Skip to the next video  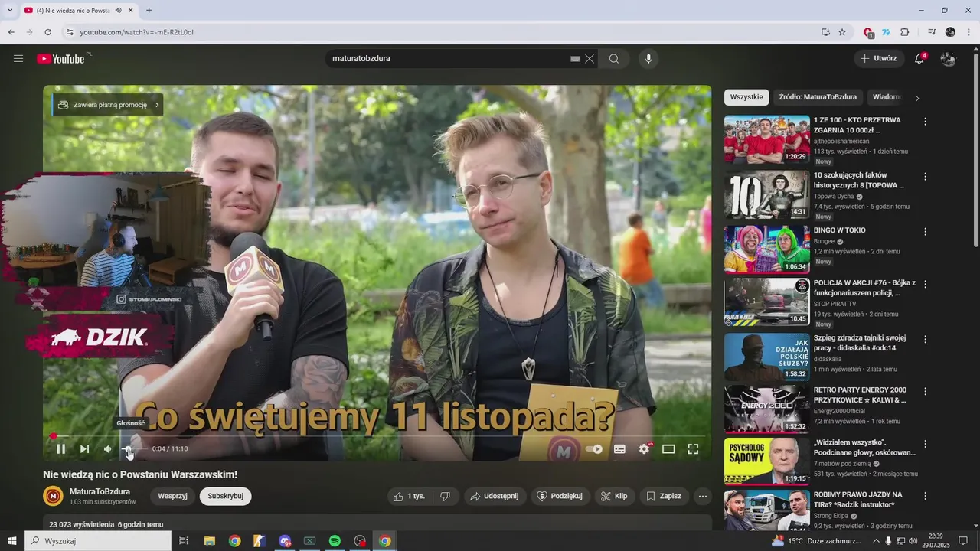pos(84,449)
